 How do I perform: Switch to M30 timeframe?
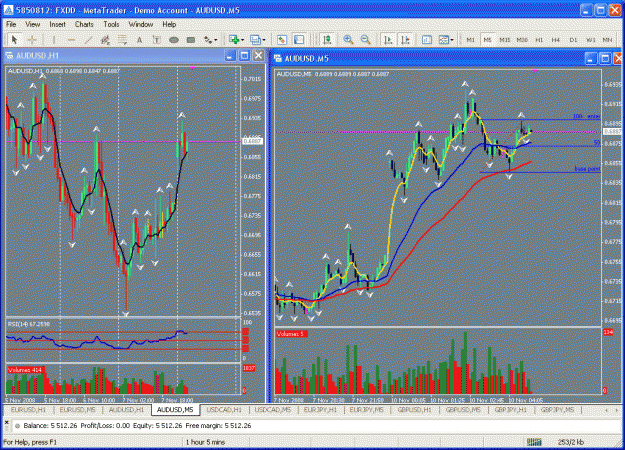click(522, 40)
